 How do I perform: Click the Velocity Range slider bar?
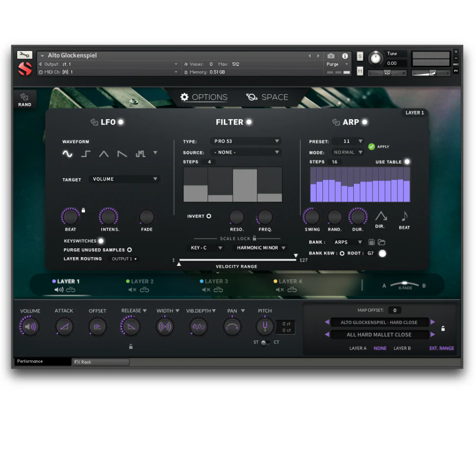click(x=238, y=260)
